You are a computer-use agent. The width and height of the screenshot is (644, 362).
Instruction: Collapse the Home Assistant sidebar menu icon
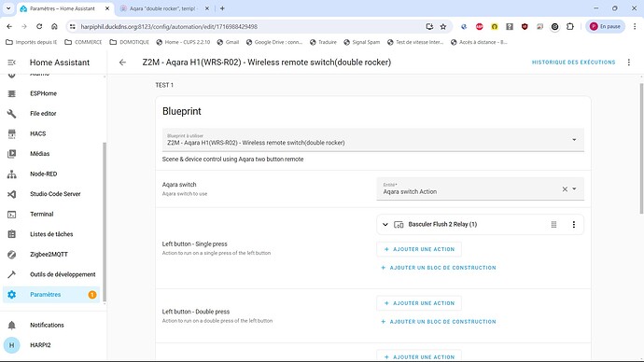click(x=11, y=63)
